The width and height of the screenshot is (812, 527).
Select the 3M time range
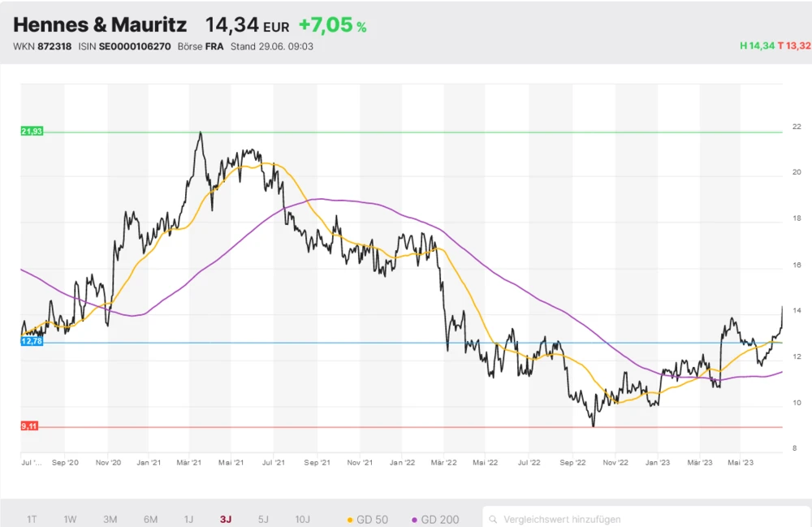click(110, 519)
